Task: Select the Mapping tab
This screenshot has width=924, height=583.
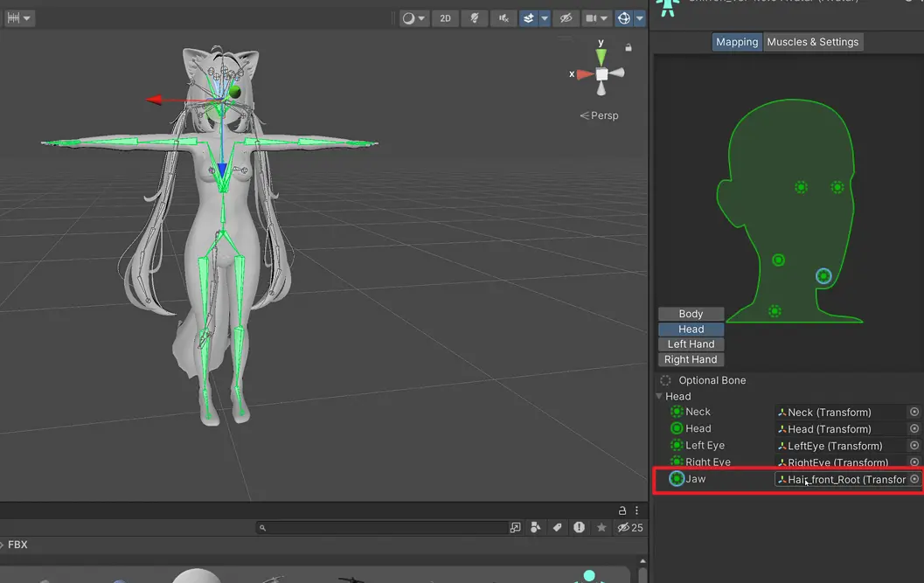Action: 737,42
